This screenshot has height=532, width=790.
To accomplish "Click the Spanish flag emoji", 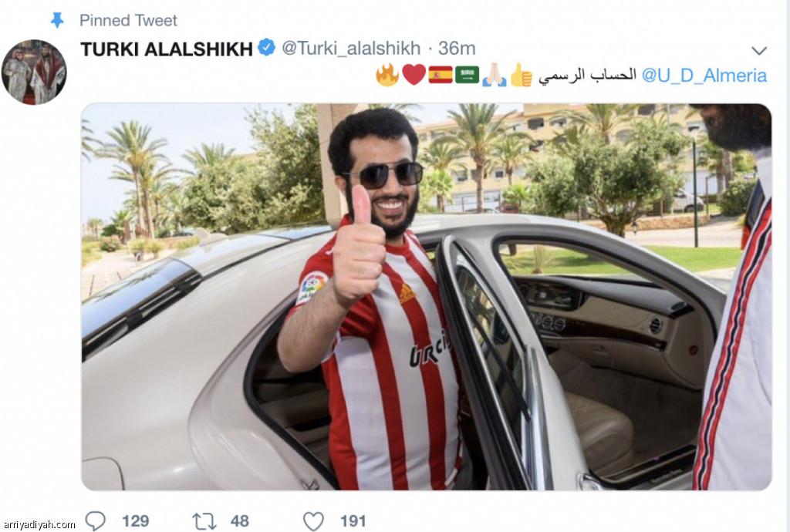I will coord(441,75).
